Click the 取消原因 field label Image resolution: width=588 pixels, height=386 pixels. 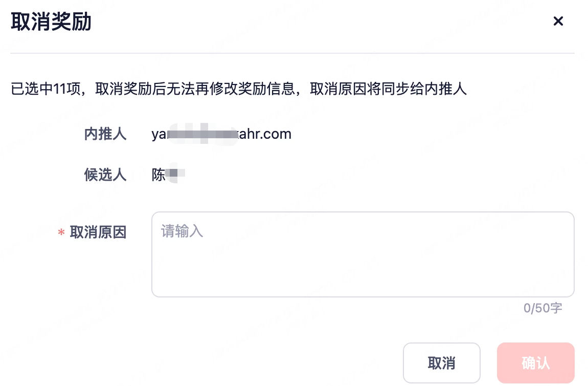tap(98, 232)
